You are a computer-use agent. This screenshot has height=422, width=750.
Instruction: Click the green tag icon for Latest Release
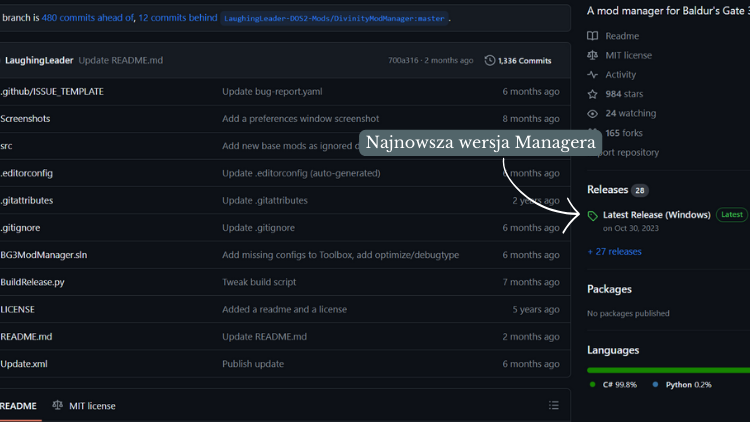pos(592,216)
